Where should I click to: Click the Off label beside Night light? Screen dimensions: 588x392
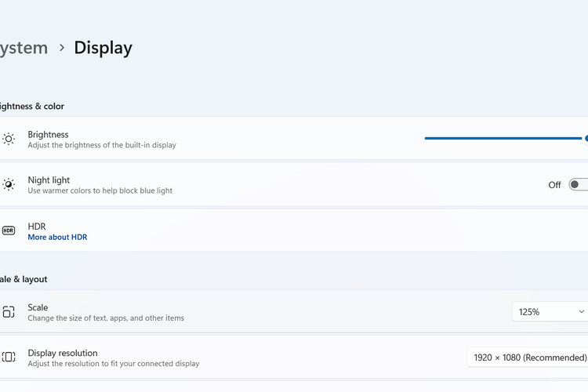554,185
